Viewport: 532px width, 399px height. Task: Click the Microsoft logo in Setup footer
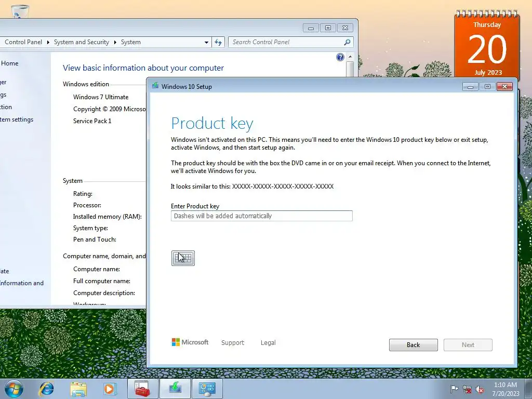(190, 342)
